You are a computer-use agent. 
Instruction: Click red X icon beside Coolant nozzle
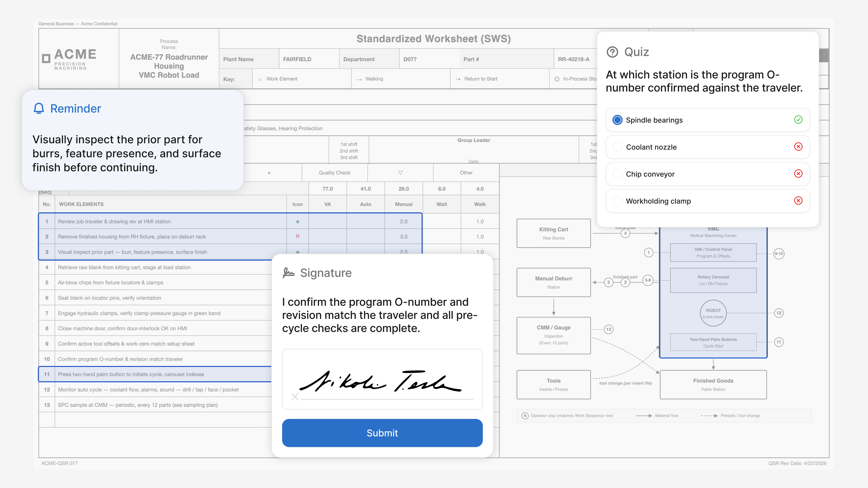[x=798, y=147]
